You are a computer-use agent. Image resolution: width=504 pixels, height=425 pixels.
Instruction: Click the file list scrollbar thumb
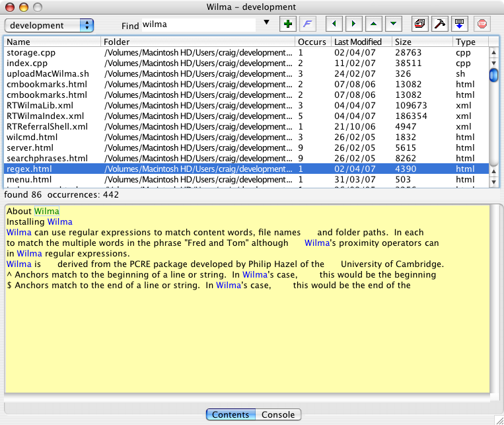click(x=493, y=75)
